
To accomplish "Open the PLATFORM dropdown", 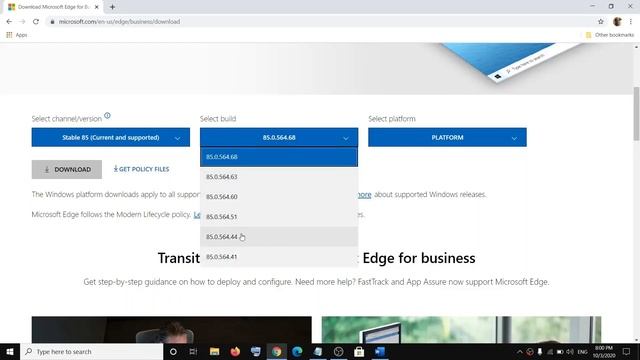I will pyautogui.click(x=447, y=138).
